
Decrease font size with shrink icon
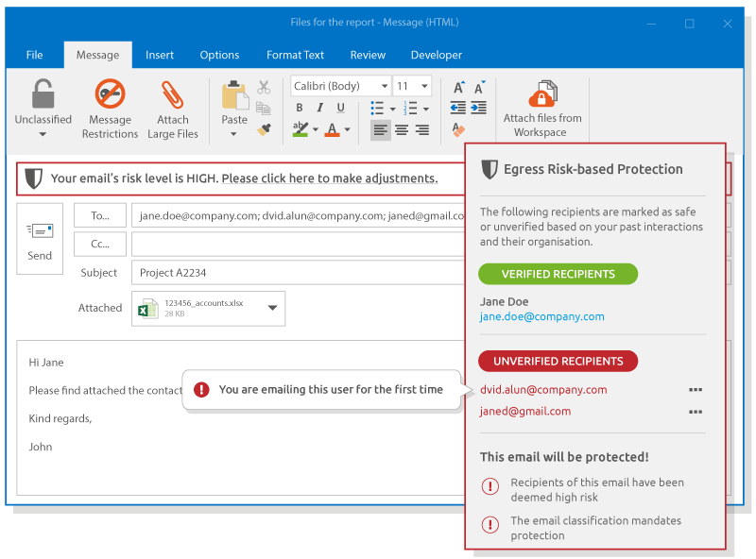tap(479, 88)
